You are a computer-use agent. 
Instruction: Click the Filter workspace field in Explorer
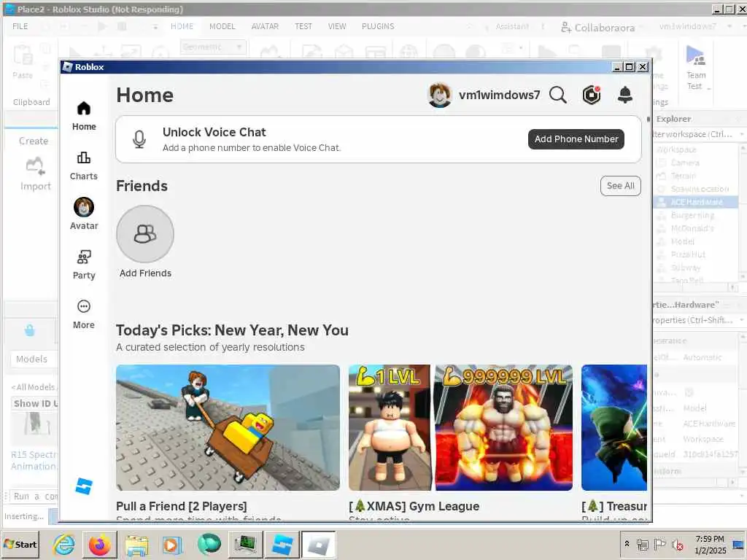[694, 134]
